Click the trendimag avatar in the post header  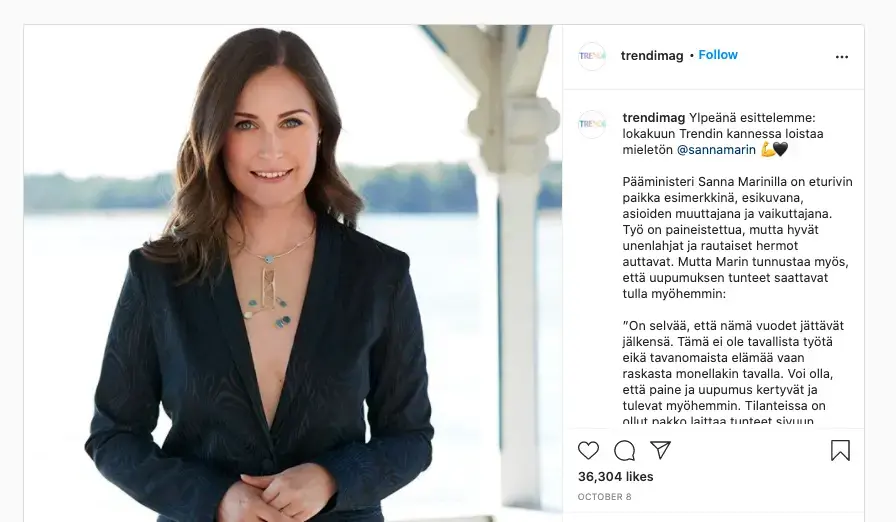(x=592, y=56)
